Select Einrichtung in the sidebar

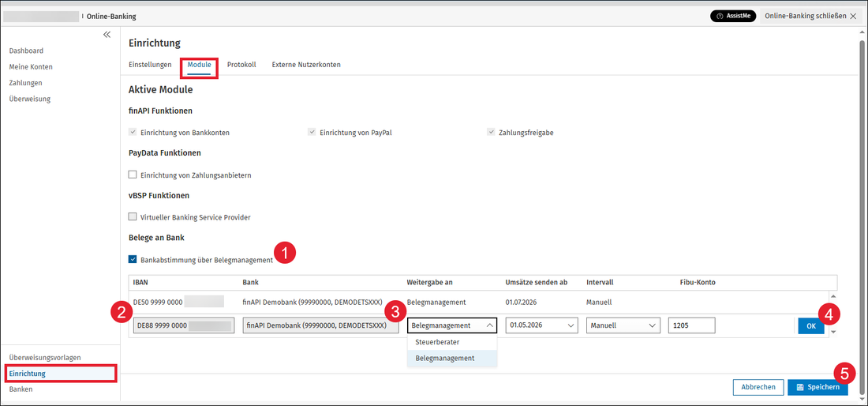61,374
